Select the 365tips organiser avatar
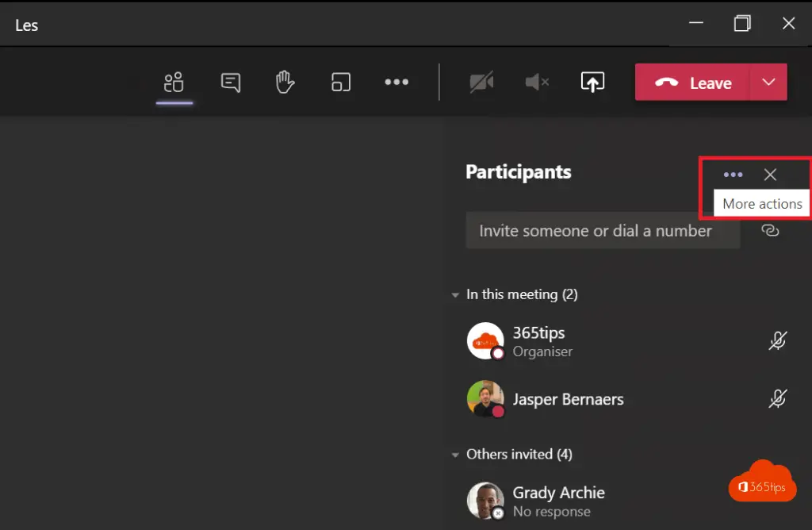This screenshot has width=812, height=530. pyautogui.click(x=485, y=341)
